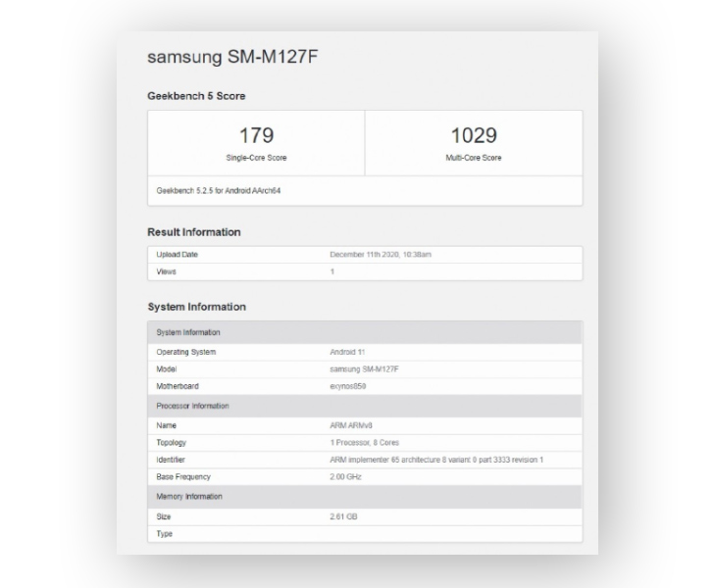This screenshot has height=588, width=714.
Task: Click the System Information section heading
Action: click(196, 307)
